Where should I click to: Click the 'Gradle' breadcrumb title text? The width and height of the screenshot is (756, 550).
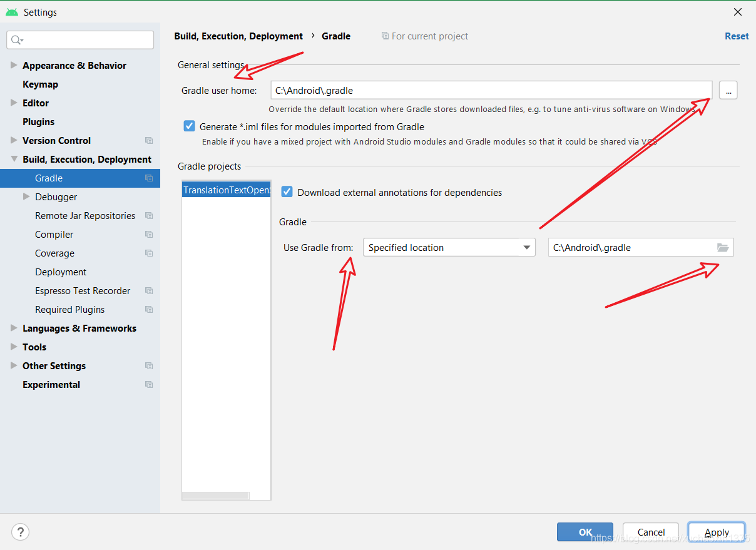pos(336,36)
